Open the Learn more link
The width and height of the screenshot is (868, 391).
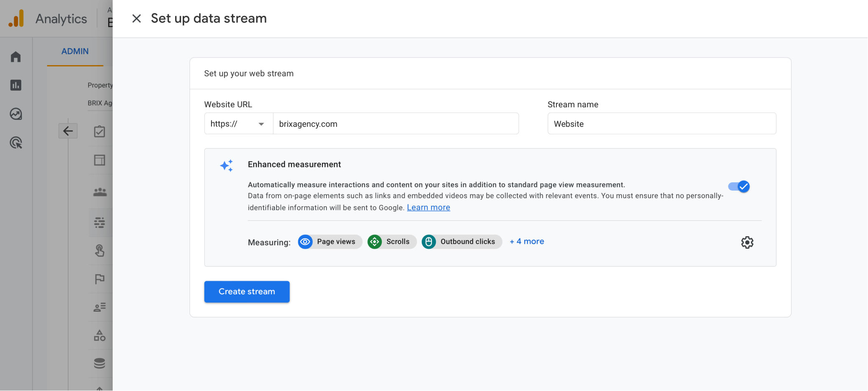click(428, 207)
